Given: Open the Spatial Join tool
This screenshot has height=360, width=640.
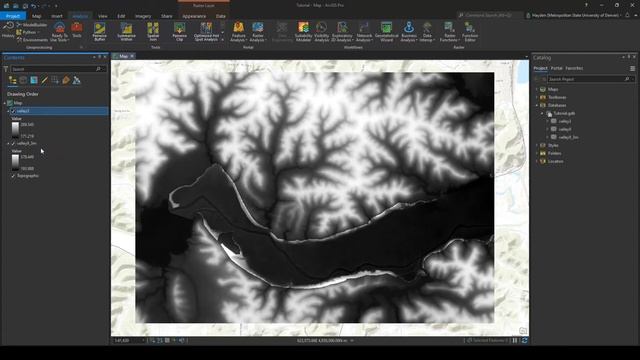Looking at the screenshot, I should tap(153, 32).
